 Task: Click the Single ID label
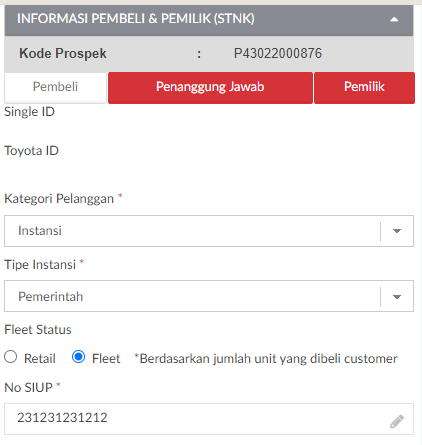click(x=29, y=112)
